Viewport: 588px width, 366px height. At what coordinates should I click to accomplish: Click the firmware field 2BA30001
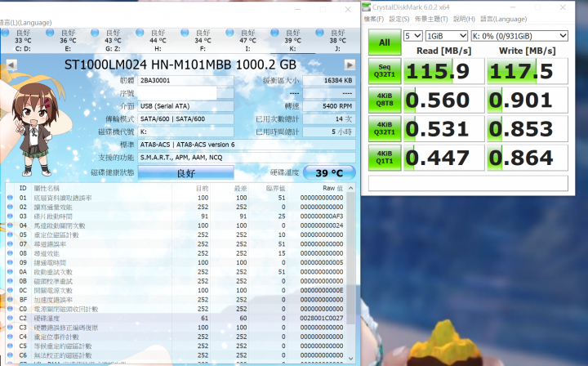(x=186, y=80)
